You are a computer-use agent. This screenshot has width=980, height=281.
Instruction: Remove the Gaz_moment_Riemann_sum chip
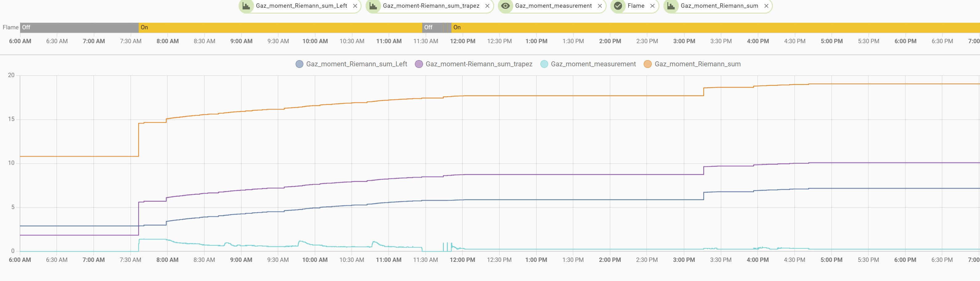click(x=766, y=6)
